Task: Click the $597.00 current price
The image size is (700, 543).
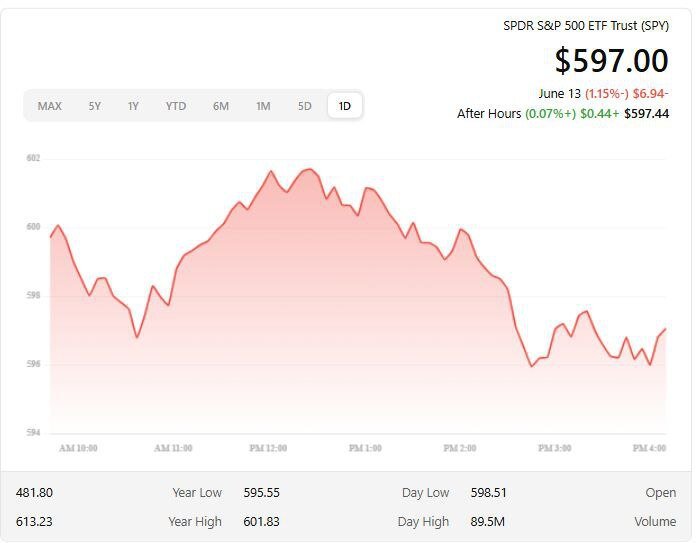Action: pos(611,61)
